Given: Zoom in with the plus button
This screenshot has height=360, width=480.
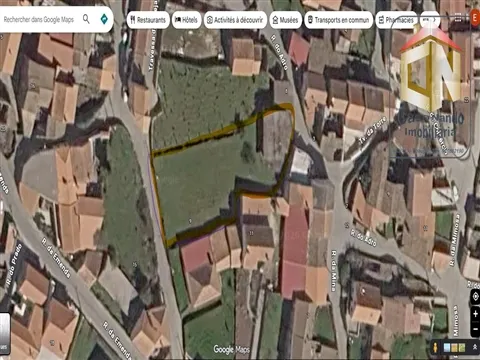Looking at the screenshot, I should click(475, 314).
